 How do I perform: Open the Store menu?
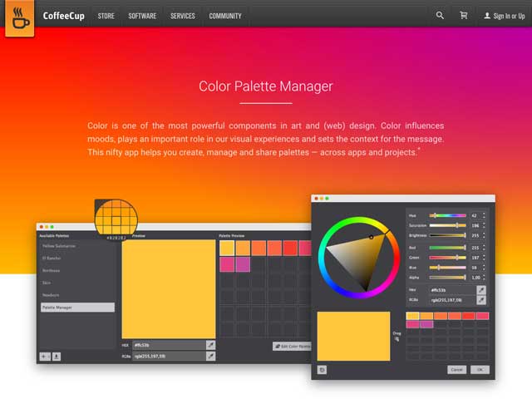tap(106, 16)
